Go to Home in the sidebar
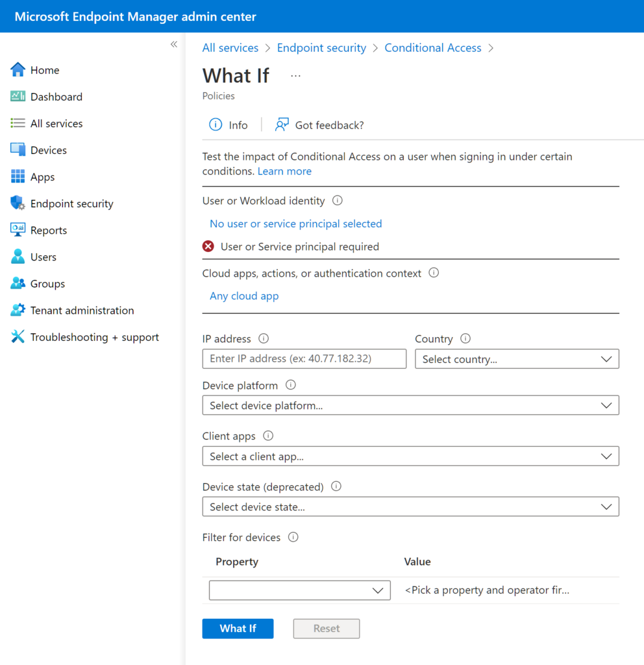 coord(45,70)
